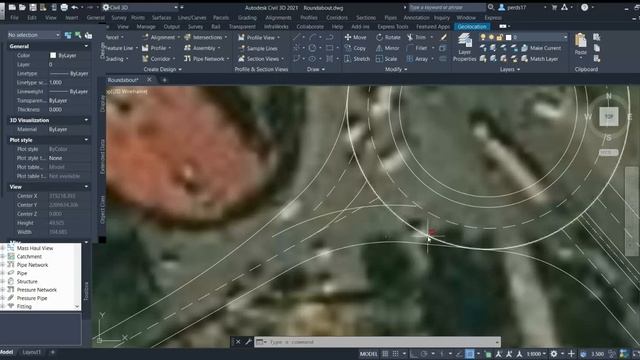Screen dimensions: 640x360
Task: Click the Pipe Network tool
Action: [207, 59]
